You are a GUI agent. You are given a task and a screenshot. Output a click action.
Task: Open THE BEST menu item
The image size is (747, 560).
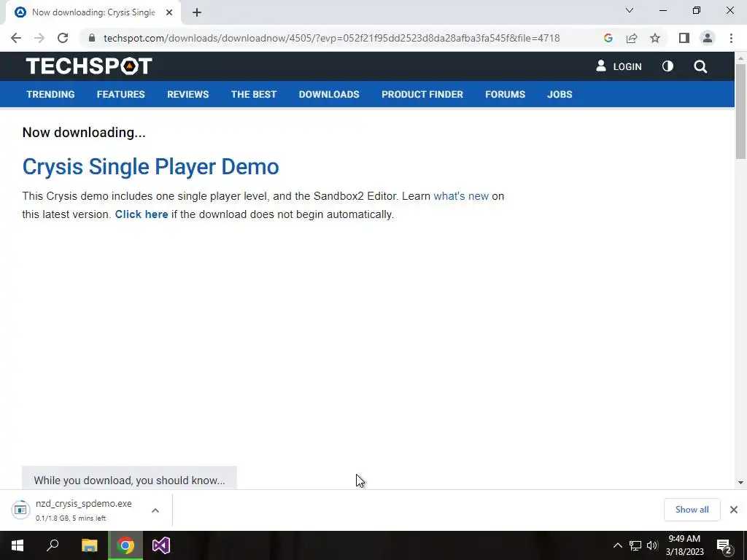pyautogui.click(x=253, y=94)
